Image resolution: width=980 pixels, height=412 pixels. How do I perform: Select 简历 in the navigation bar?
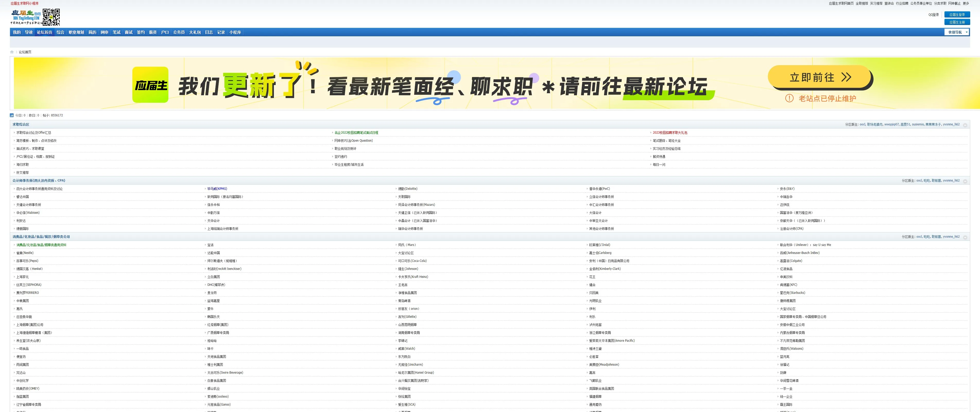(92, 32)
